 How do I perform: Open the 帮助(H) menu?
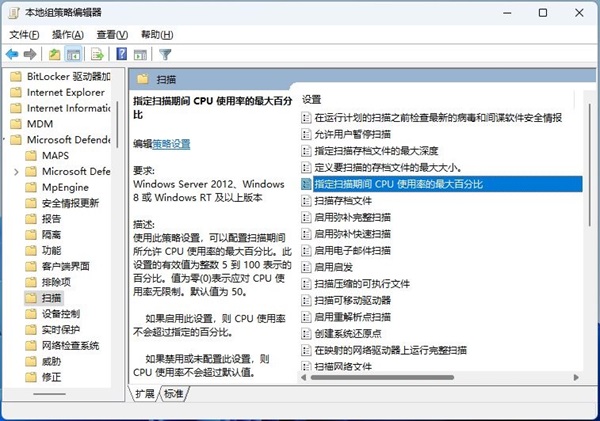click(157, 35)
